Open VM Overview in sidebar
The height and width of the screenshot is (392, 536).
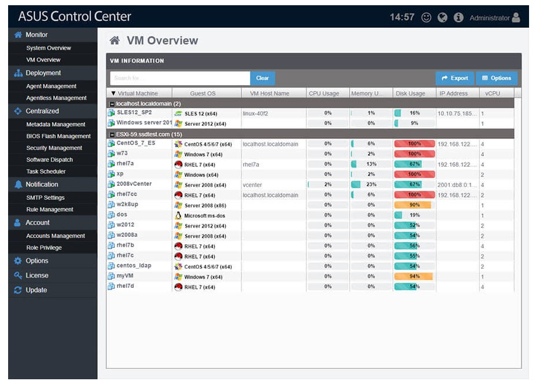pos(43,60)
